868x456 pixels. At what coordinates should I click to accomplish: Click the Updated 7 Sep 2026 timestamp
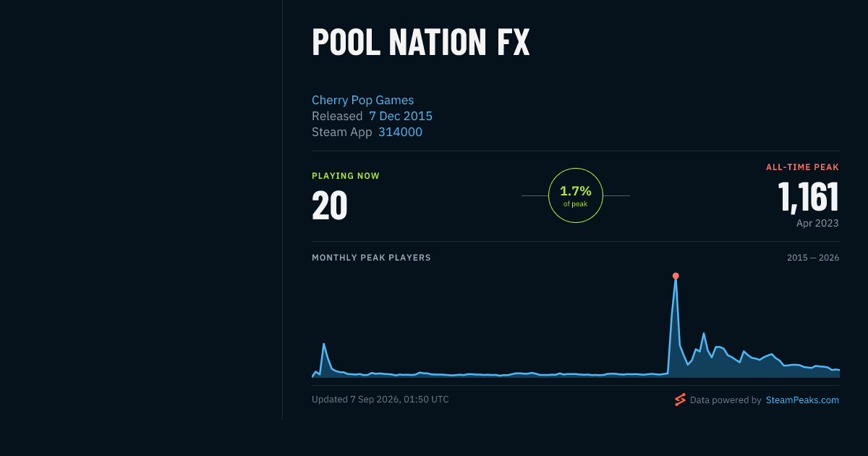tap(380, 400)
